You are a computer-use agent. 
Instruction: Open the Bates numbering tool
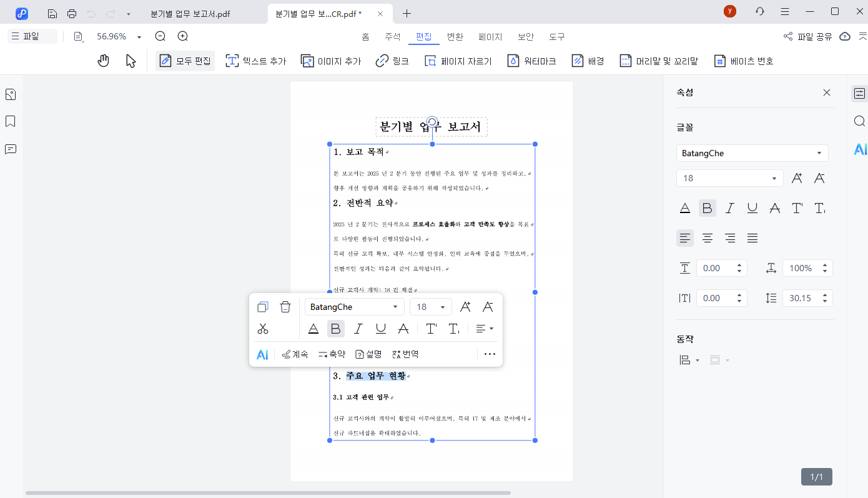pyautogui.click(x=720, y=61)
